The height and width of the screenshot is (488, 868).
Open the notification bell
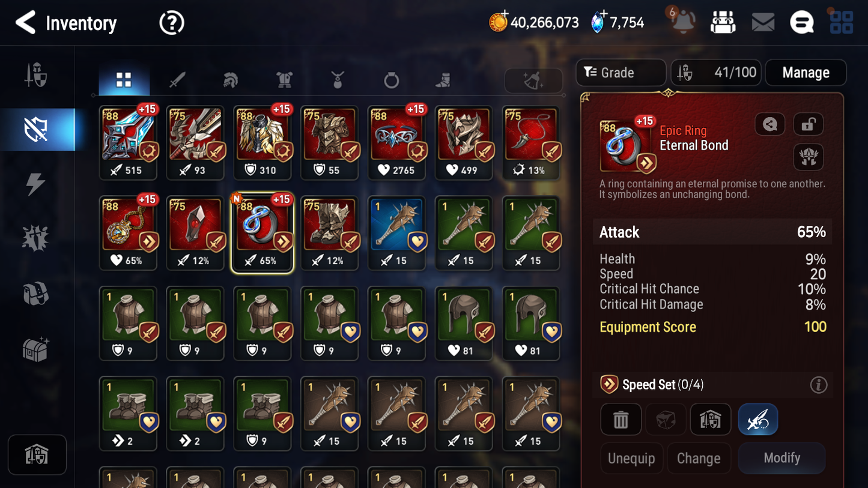[683, 22]
